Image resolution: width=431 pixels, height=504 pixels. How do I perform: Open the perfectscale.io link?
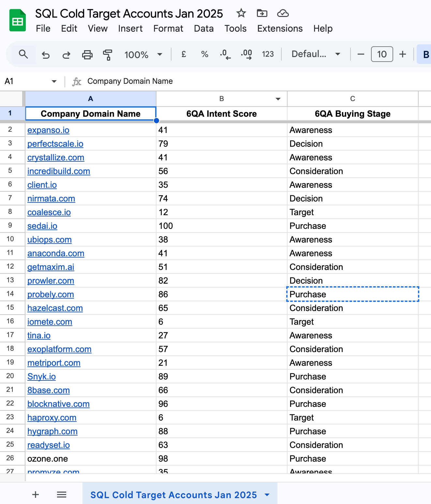click(x=55, y=144)
